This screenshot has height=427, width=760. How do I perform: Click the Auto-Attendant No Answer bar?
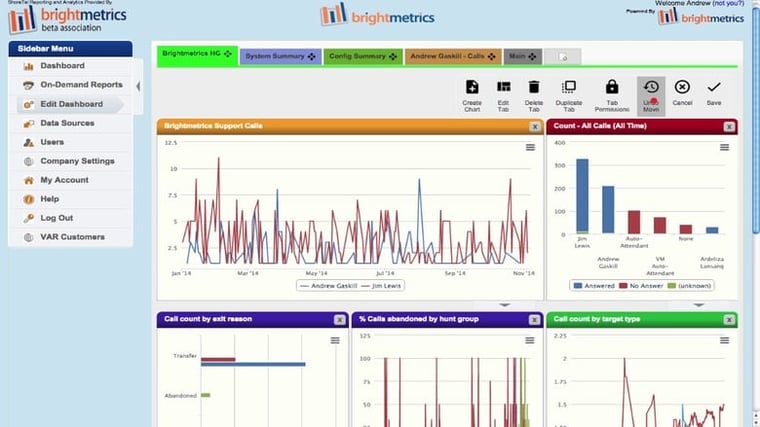point(634,222)
